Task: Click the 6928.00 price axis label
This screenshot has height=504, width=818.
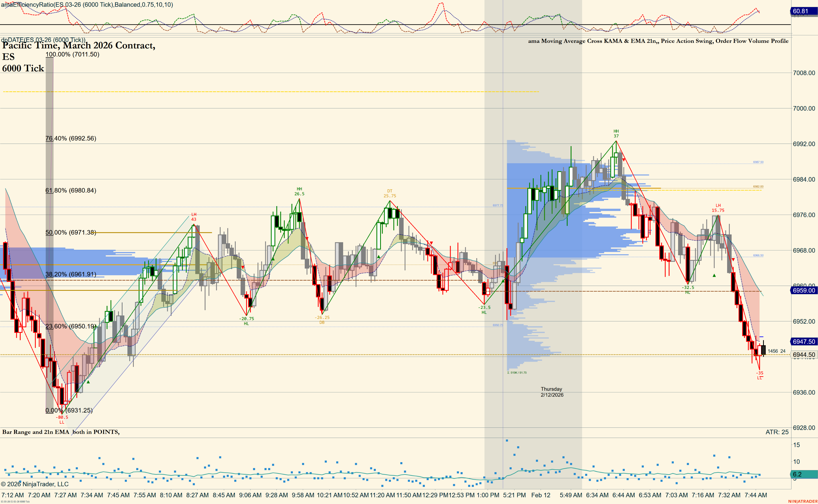Action: click(804, 428)
